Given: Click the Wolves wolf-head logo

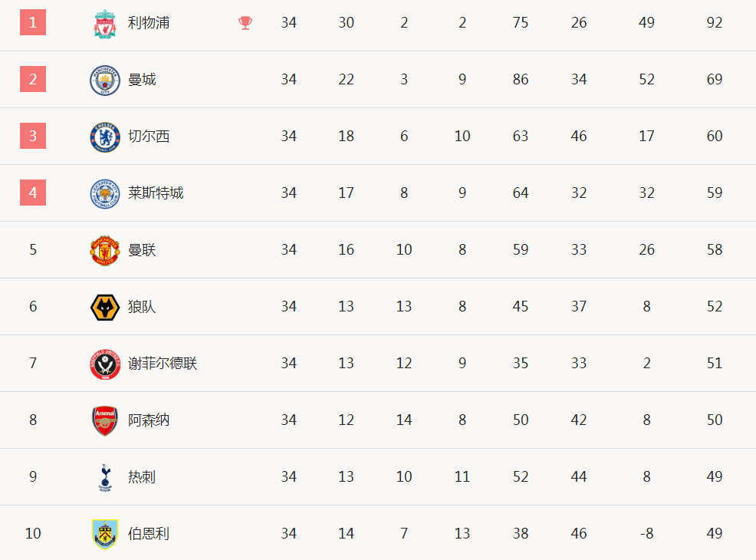Looking at the screenshot, I should pyautogui.click(x=104, y=308).
